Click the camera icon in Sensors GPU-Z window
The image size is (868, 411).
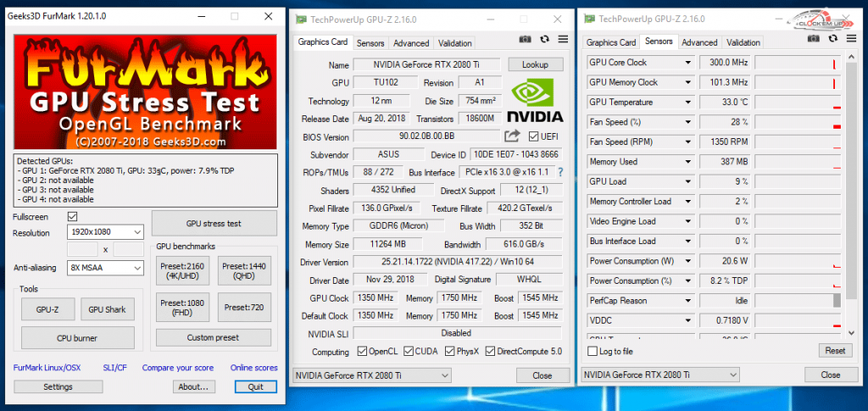(813, 38)
